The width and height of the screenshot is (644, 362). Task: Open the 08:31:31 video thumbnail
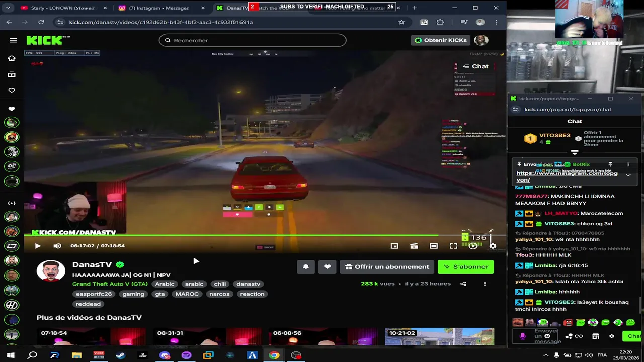tap(207, 337)
